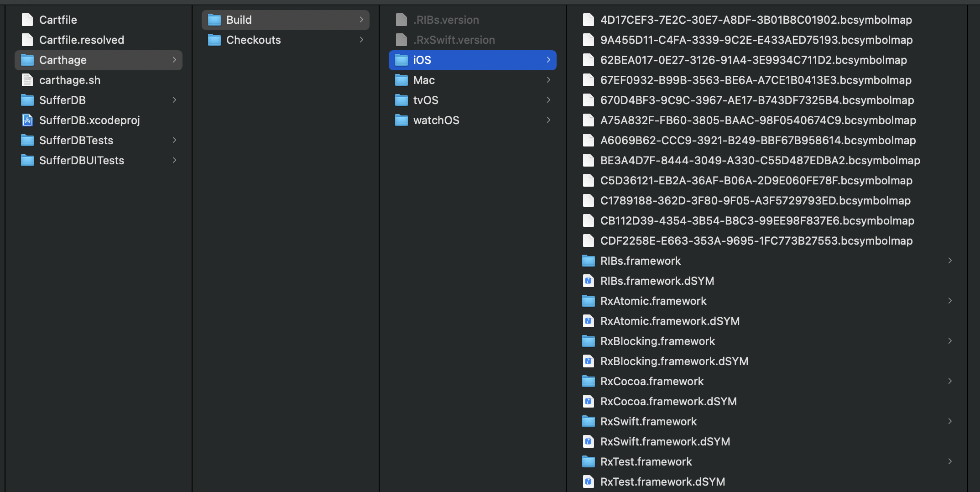Select the hidden .RIBs.version file icon
980x492 pixels.
pyautogui.click(x=401, y=20)
